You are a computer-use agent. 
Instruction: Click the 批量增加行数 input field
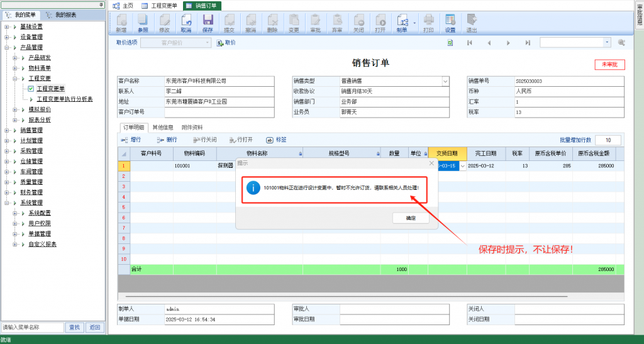608,140
